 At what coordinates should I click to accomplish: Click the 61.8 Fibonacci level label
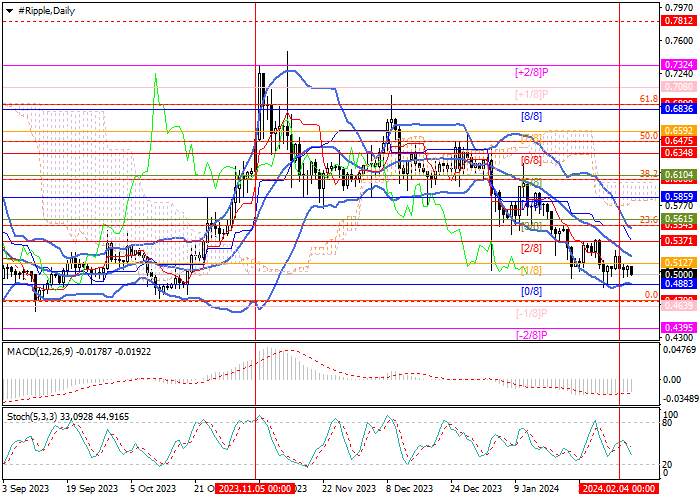(x=649, y=99)
